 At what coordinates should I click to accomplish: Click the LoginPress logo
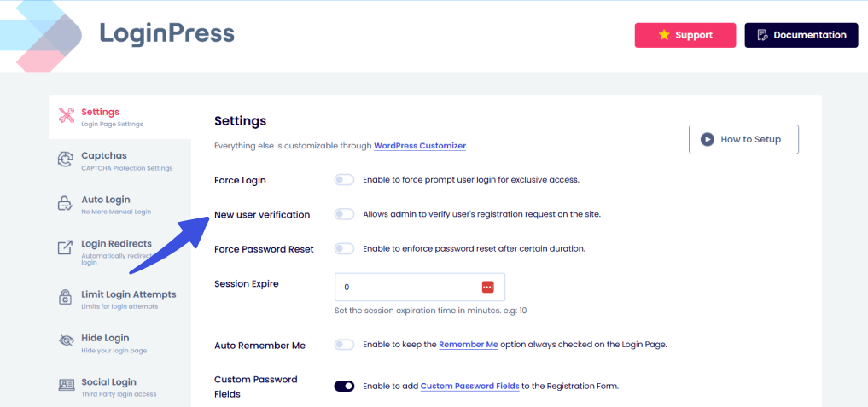(128, 35)
